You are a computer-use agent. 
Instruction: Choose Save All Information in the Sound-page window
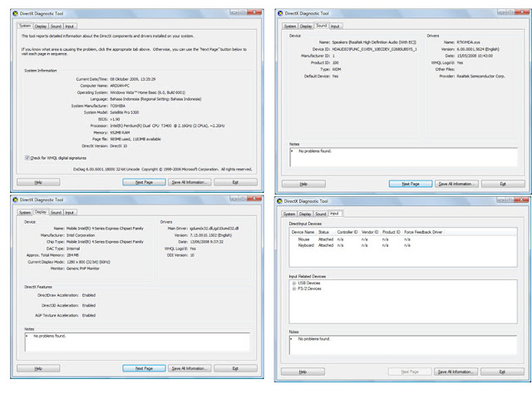[x=456, y=184]
